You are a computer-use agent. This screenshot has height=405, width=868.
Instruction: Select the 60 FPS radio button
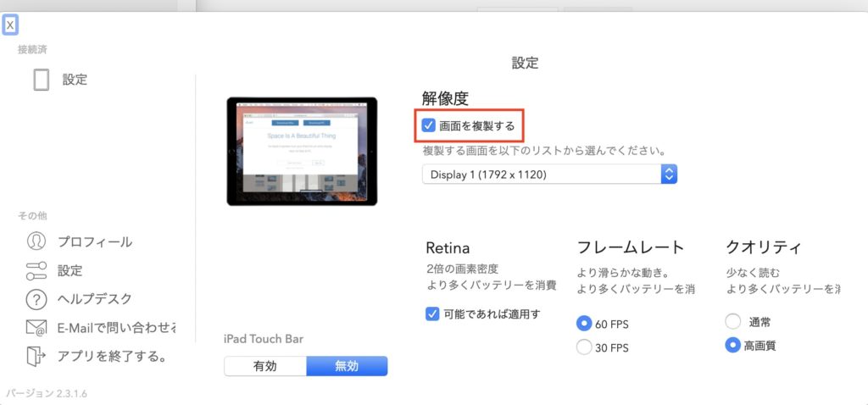click(x=583, y=323)
